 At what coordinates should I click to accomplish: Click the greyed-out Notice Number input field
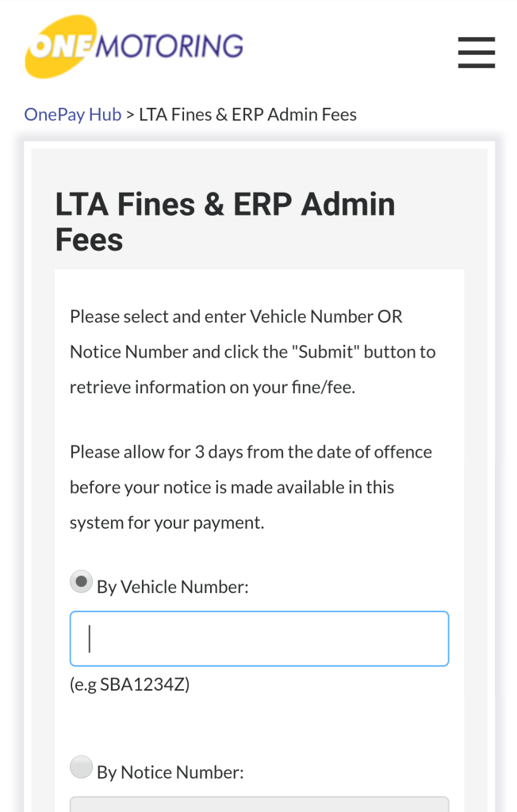[x=259, y=804]
